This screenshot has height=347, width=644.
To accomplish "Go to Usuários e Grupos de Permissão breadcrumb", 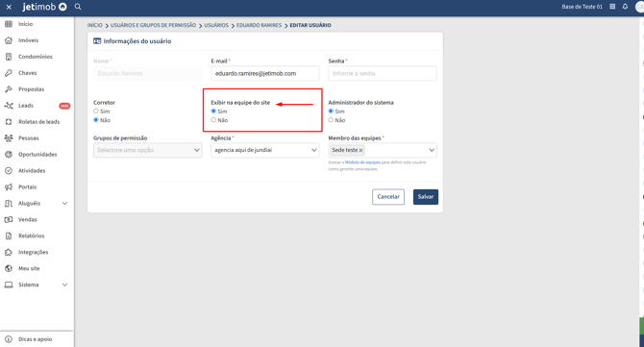I will pos(153,25).
